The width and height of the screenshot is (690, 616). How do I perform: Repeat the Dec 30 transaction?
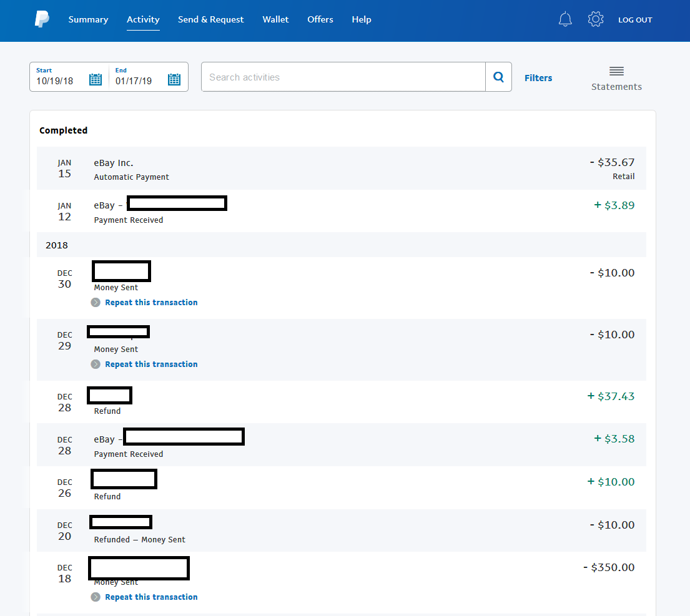click(151, 303)
